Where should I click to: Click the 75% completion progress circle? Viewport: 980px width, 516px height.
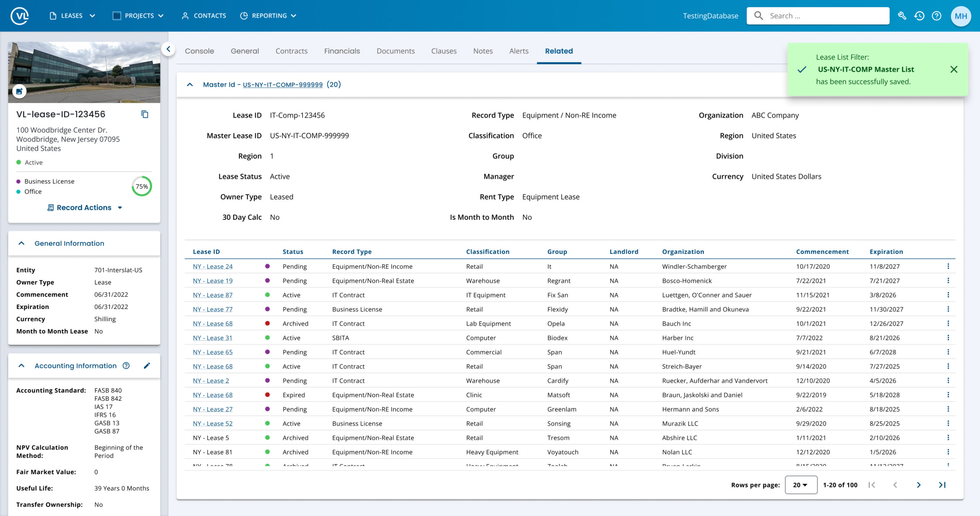tap(142, 186)
